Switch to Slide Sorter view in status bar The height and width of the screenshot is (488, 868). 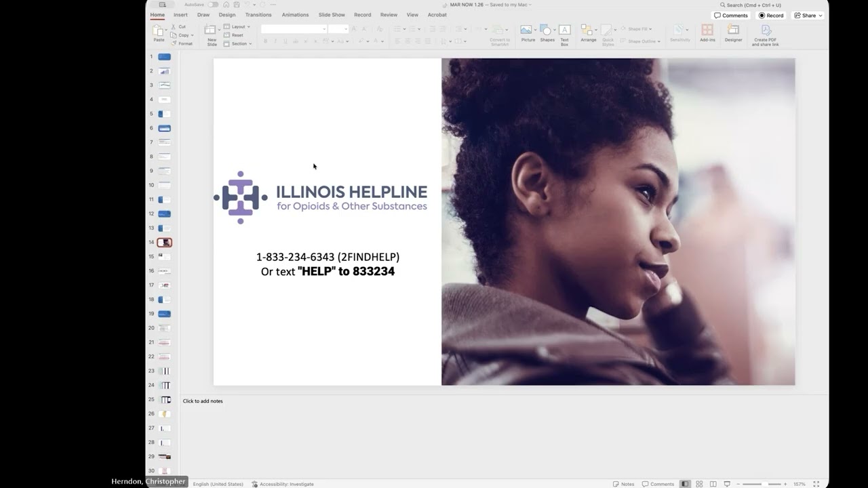(x=699, y=484)
